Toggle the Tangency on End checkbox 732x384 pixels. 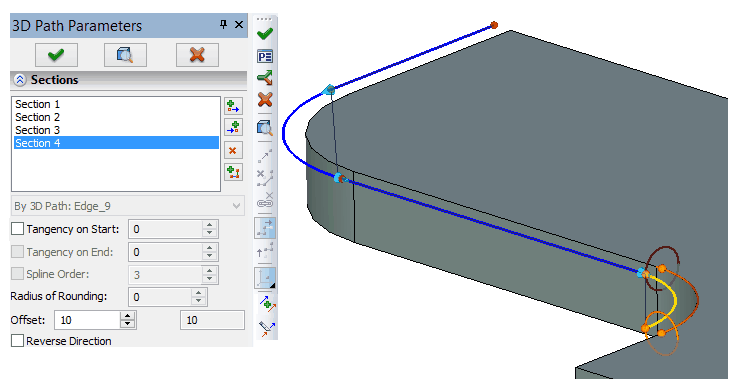tap(17, 251)
